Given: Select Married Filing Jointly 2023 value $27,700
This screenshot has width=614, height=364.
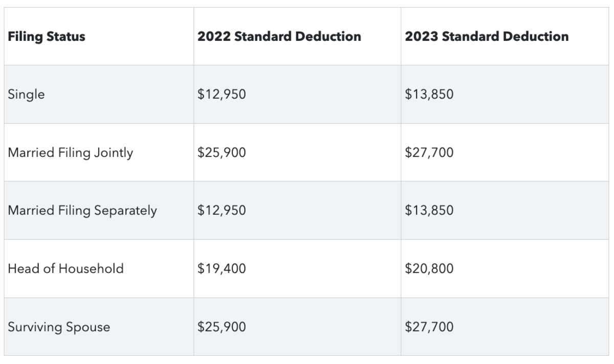Looking at the screenshot, I should [429, 152].
